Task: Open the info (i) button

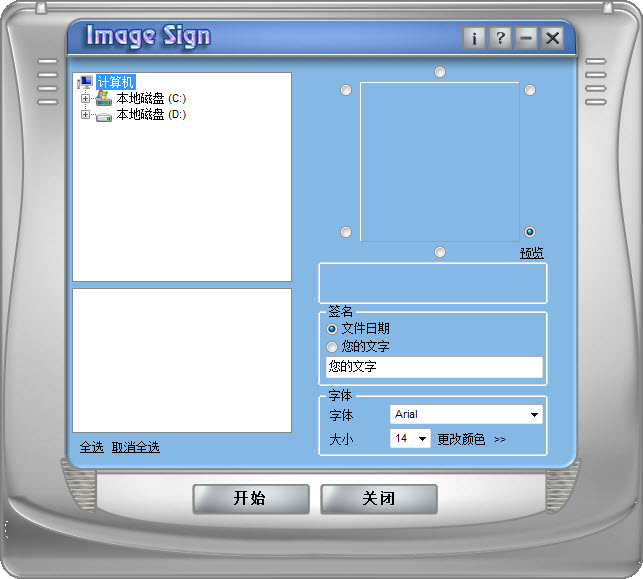Action: click(474, 39)
